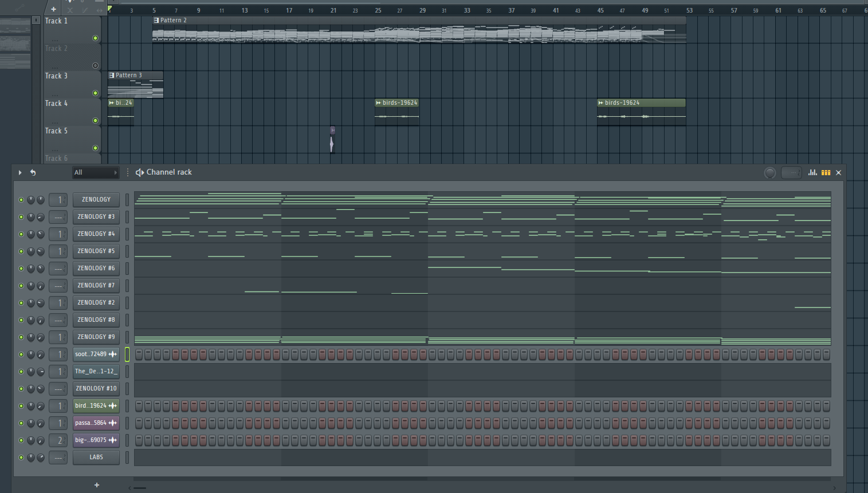Click the Channel rack scrollbar right arrow

[x=834, y=488]
